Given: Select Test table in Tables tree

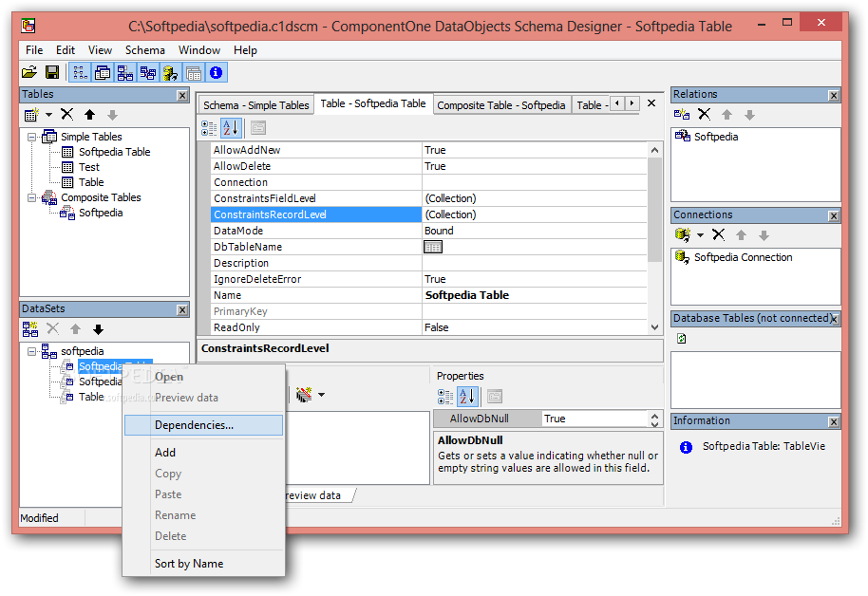Looking at the screenshot, I should click(x=88, y=167).
